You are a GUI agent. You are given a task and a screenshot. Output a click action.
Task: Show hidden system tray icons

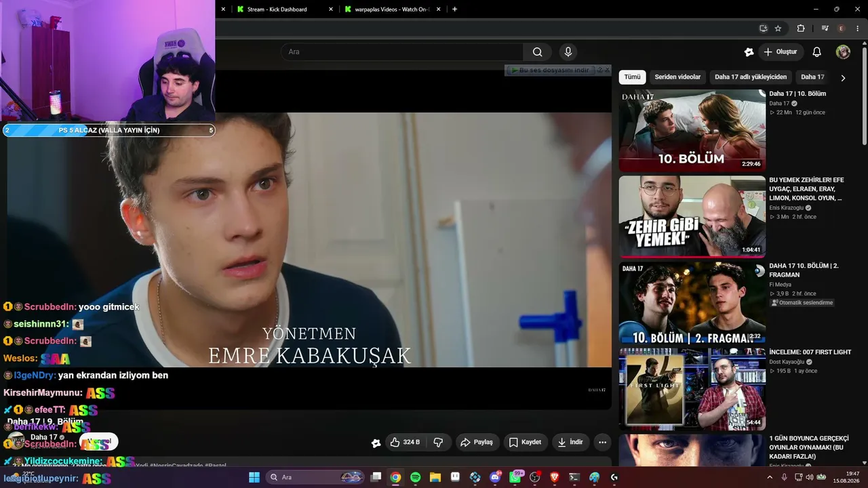coord(769,477)
